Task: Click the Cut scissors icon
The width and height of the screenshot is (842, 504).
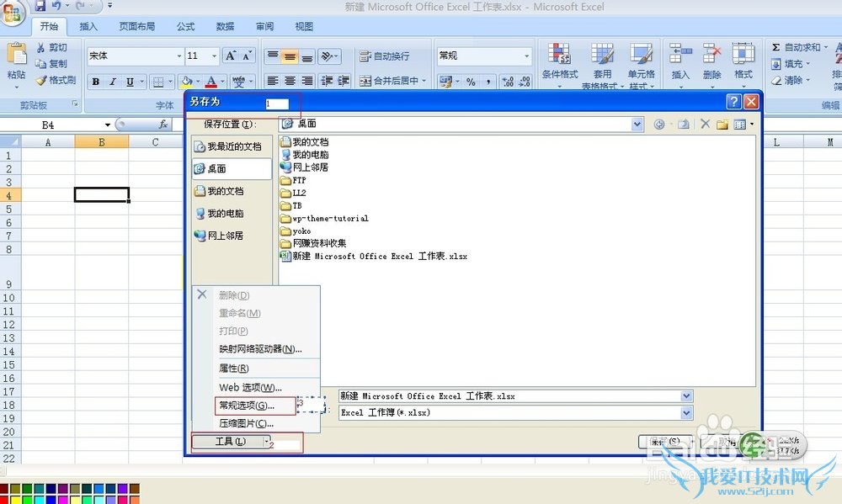Action: click(x=40, y=48)
